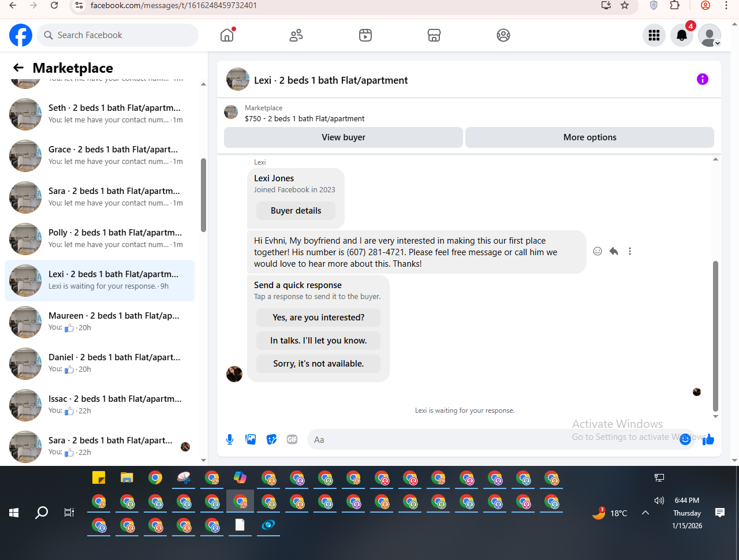The height and width of the screenshot is (560, 739).
Task: Click the conversation list scroll down arrow
Action: pos(203,460)
